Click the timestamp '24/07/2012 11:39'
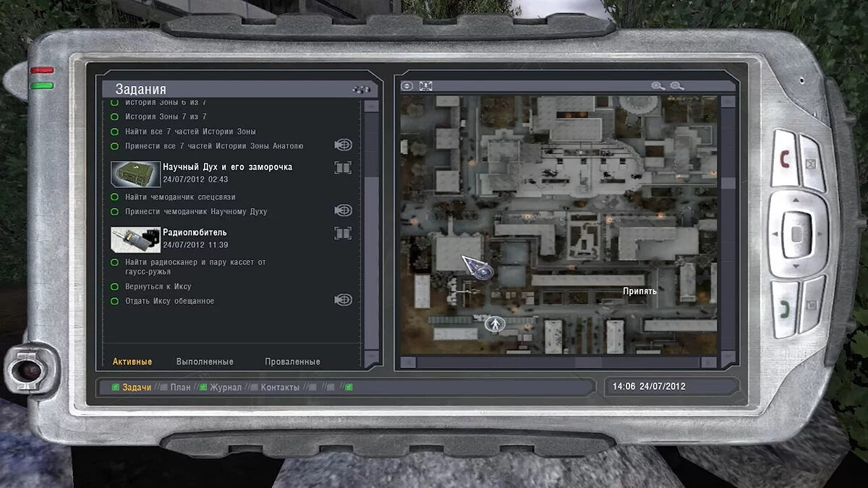The image size is (868, 488). coord(195,245)
